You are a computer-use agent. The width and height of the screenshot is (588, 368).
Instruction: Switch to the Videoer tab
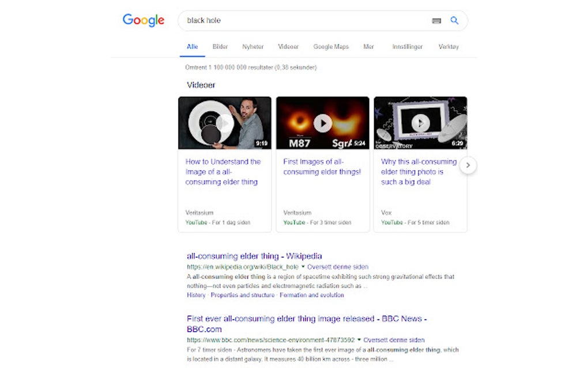(x=288, y=47)
